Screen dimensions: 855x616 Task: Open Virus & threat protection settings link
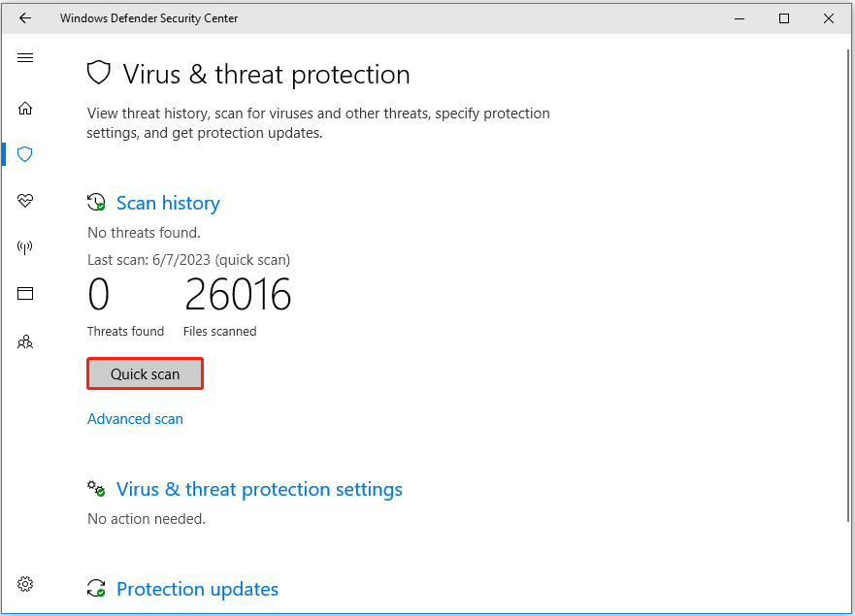(259, 489)
